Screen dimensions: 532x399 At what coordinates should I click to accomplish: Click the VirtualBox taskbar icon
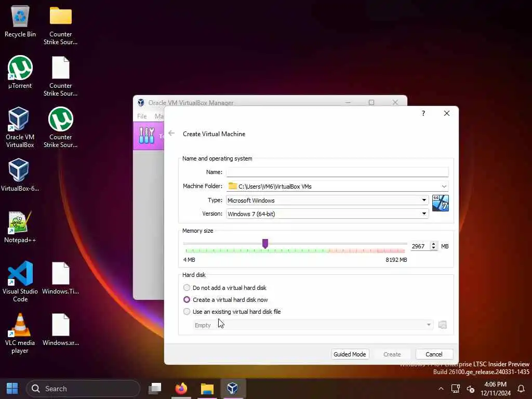point(232,389)
